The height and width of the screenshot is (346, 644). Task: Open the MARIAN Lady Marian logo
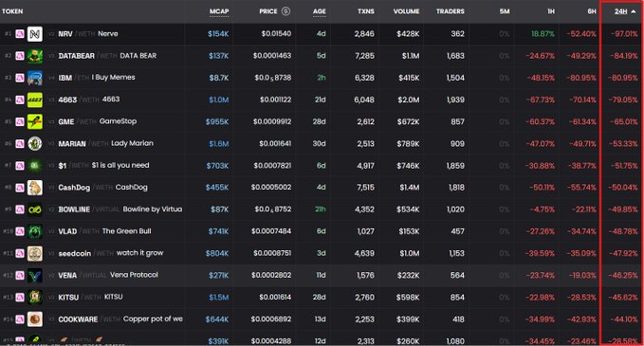pyautogui.click(x=35, y=144)
